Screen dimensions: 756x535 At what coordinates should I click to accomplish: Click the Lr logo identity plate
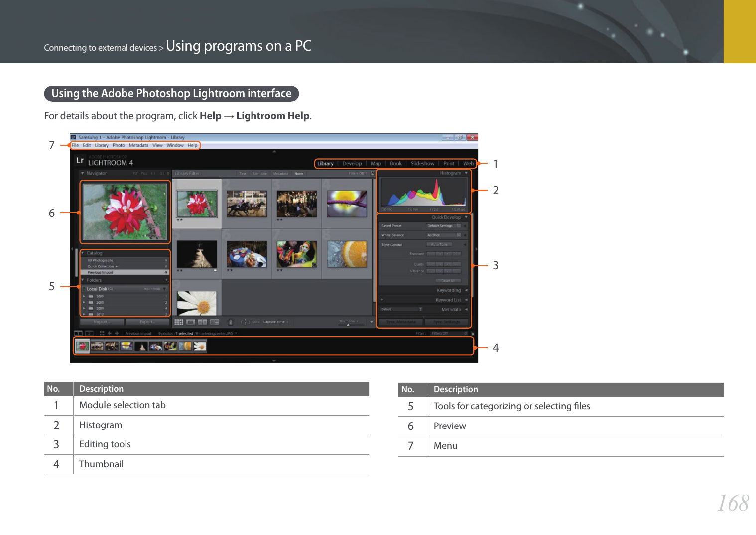(80, 161)
